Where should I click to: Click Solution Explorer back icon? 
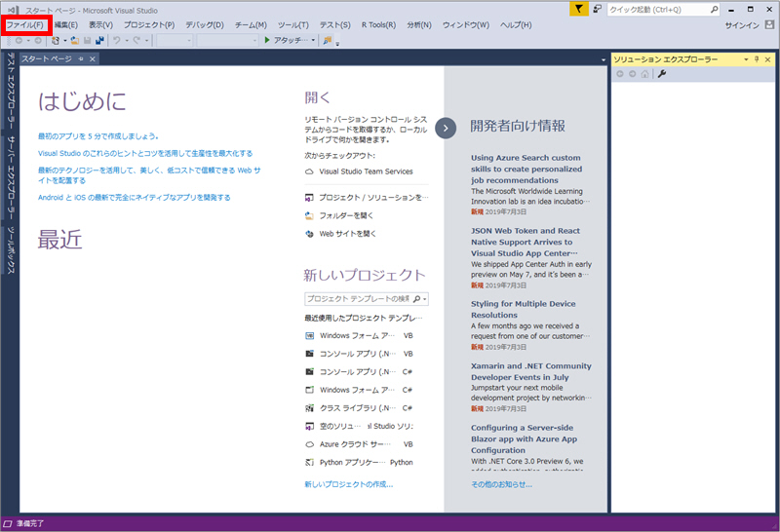coord(620,74)
